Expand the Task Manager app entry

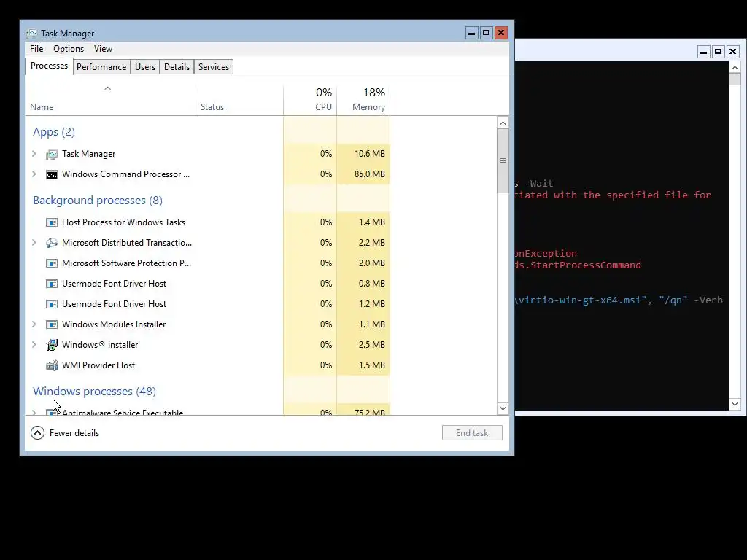[34, 153]
